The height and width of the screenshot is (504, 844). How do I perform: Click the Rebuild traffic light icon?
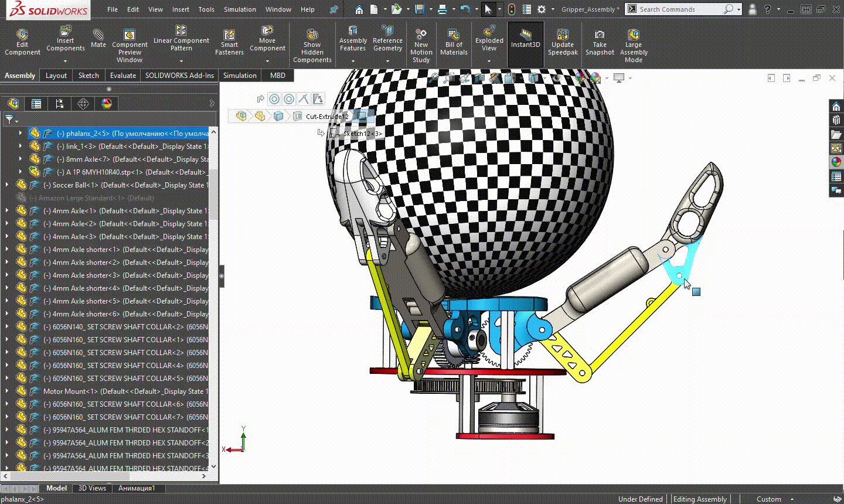(512, 9)
